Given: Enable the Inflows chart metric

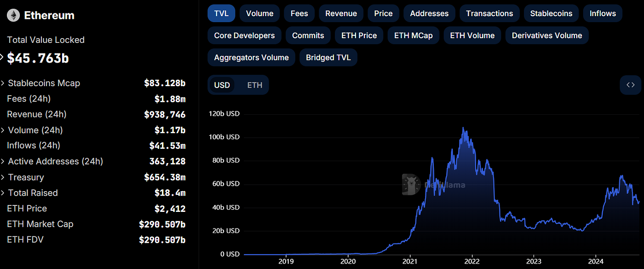Looking at the screenshot, I should [603, 13].
